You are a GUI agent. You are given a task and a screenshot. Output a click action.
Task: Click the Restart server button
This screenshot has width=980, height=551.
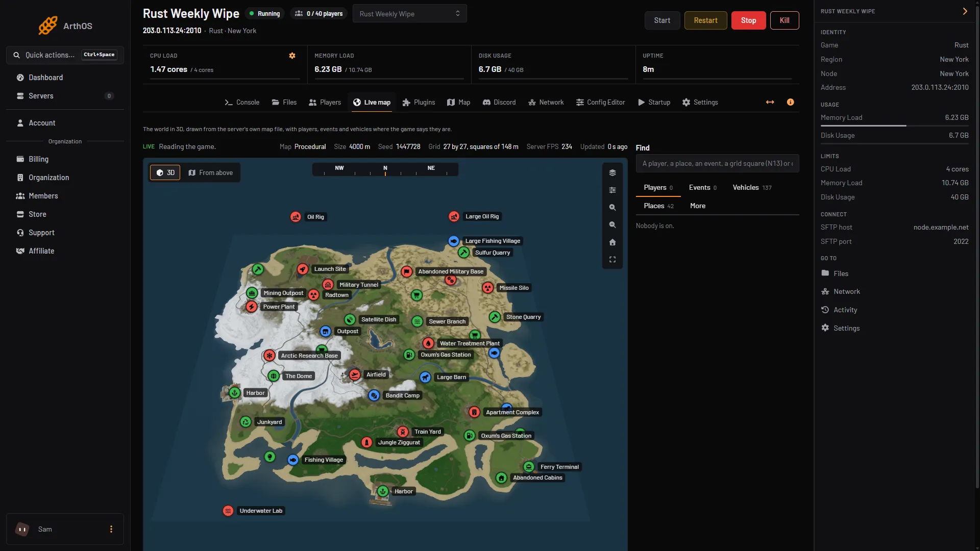tap(705, 20)
